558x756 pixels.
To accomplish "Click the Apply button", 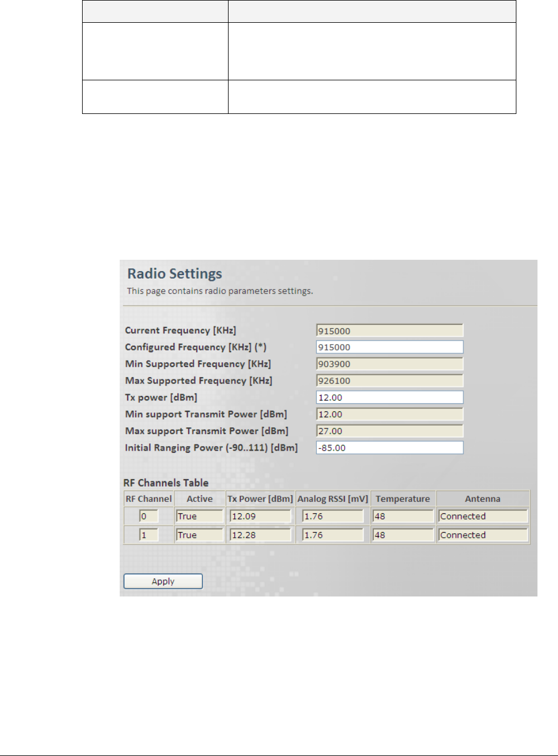I will point(163,581).
